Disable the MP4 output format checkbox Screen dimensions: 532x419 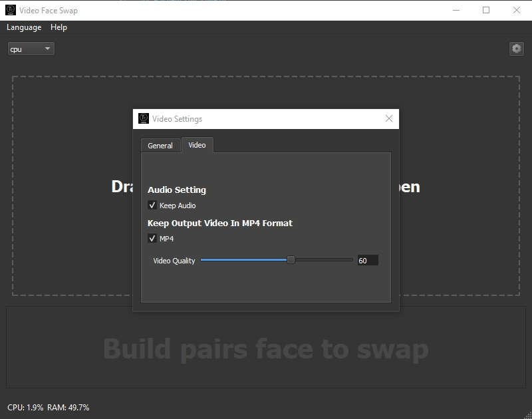152,239
